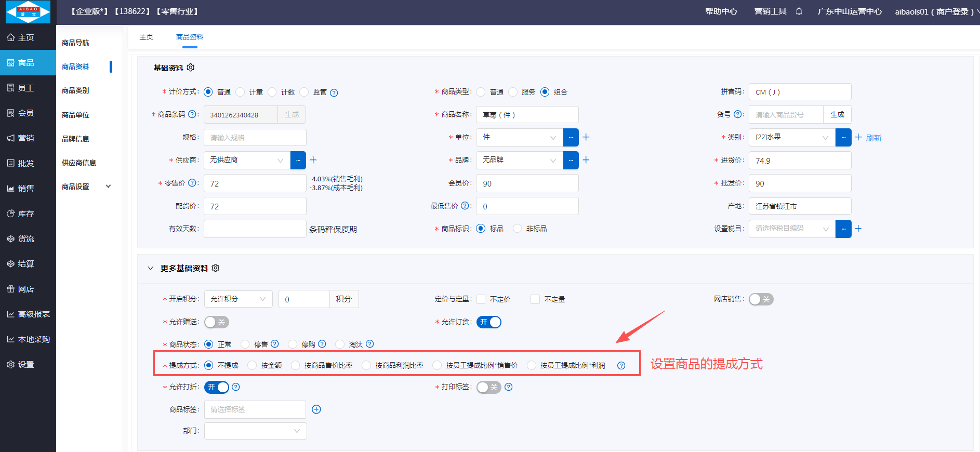Click the notification bell icon
The width and height of the screenshot is (980, 452).
click(799, 11)
